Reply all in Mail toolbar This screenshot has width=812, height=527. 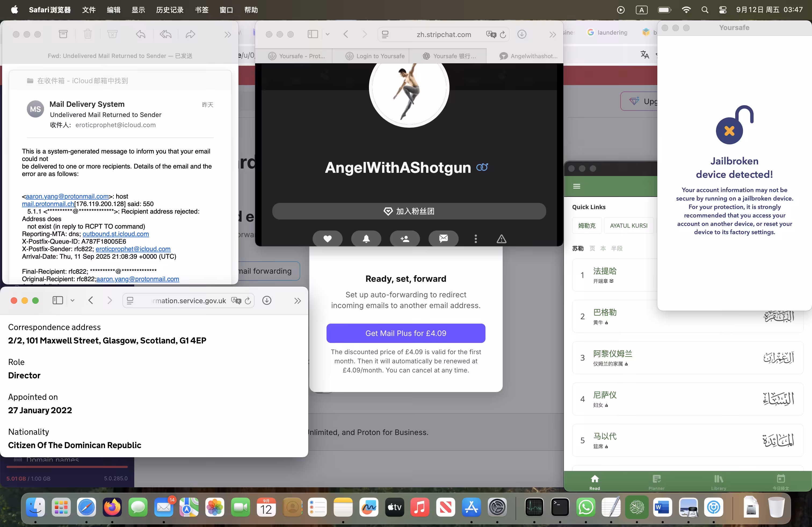[x=165, y=34]
